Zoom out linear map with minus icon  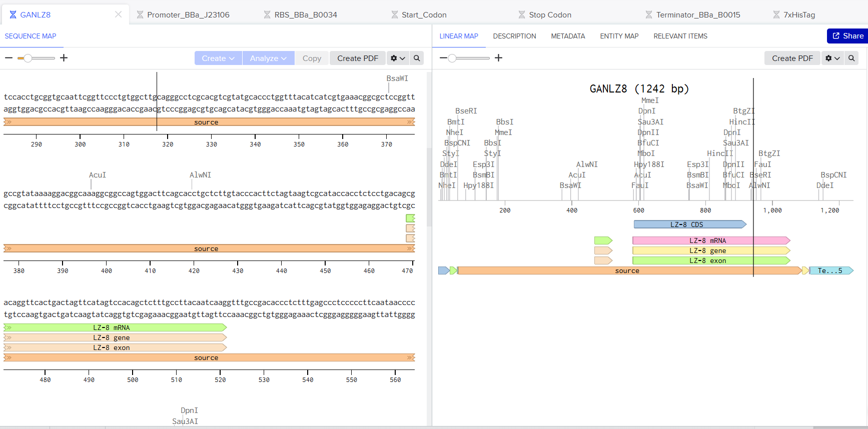[443, 58]
